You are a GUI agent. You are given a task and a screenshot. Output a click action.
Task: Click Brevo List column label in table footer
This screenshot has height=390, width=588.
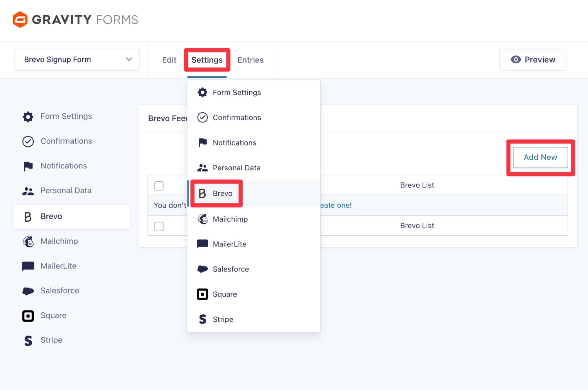coord(417,226)
